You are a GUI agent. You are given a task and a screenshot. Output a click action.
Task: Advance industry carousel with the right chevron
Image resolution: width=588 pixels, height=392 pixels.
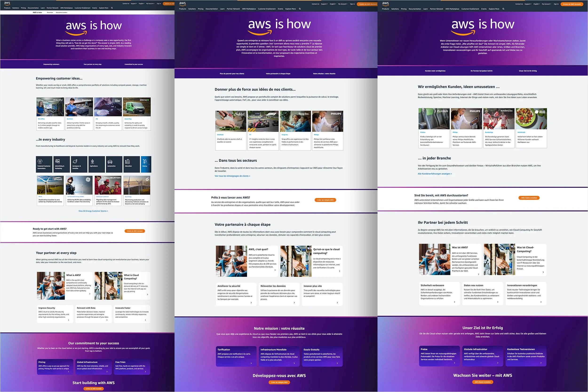[149, 164]
